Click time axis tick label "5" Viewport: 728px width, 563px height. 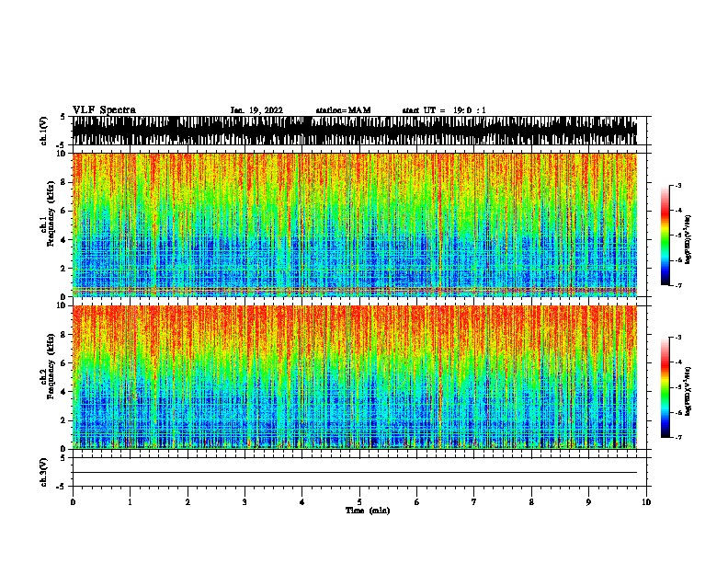click(359, 502)
